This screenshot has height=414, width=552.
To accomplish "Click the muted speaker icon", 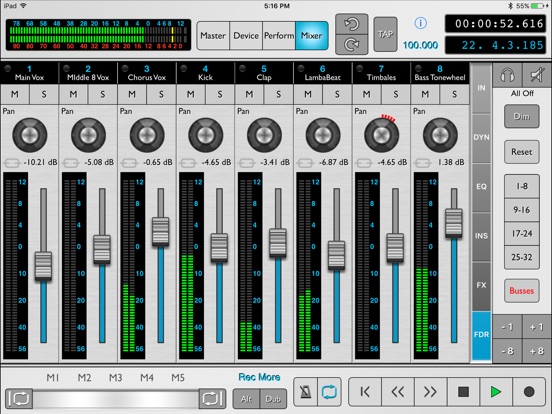I will [x=537, y=75].
